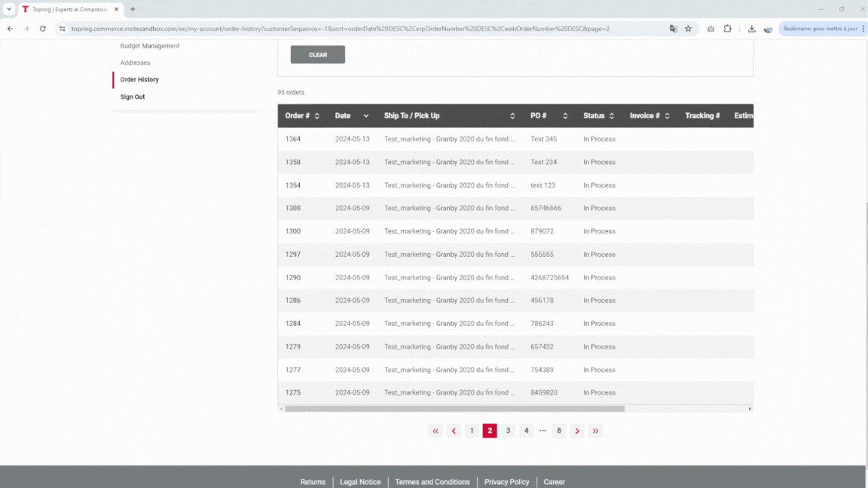The width and height of the screenshot is (868, 488).
Task: Go to page 4 of orders
Action: coord(527,431)
